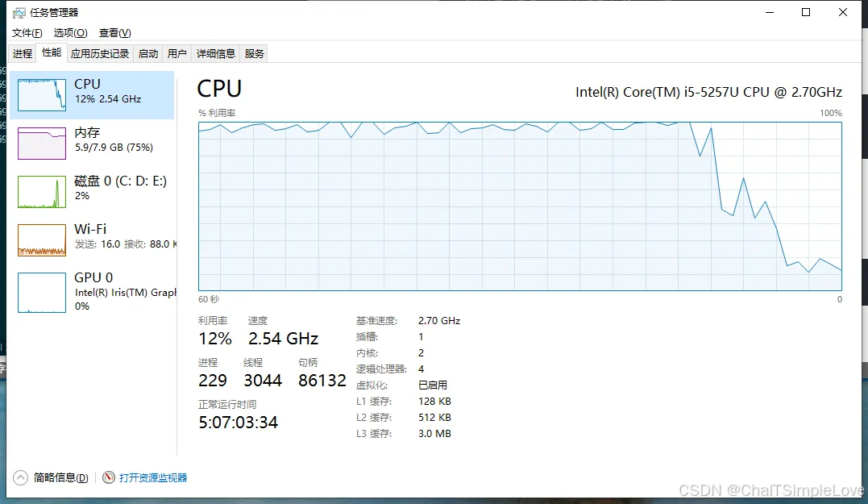The height and width of the screenshot is (504, 868).
Task: Open the 选项(O) menu
Action: (x=70, y=33)
